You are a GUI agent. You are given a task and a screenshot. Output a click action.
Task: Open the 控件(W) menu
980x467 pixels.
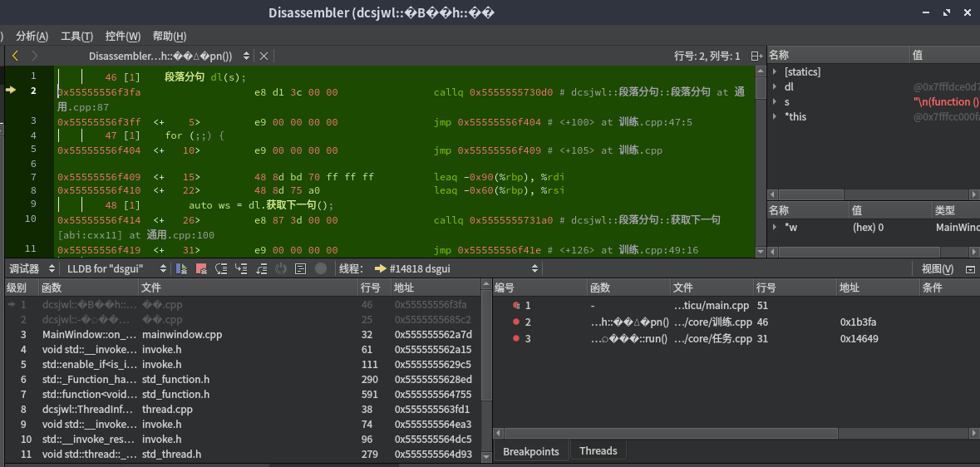point(122,37)
